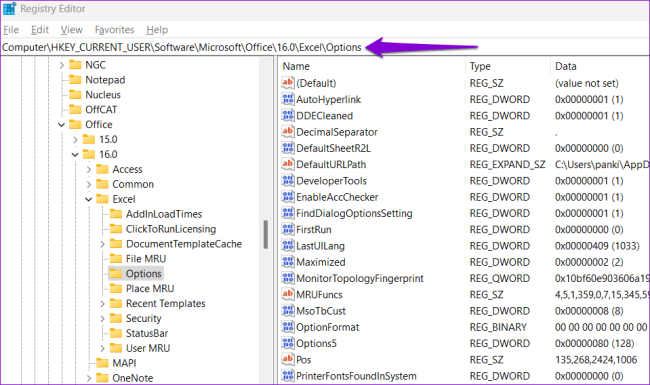Expand the Common key
The image size is (650, 385).
(89, 184)
